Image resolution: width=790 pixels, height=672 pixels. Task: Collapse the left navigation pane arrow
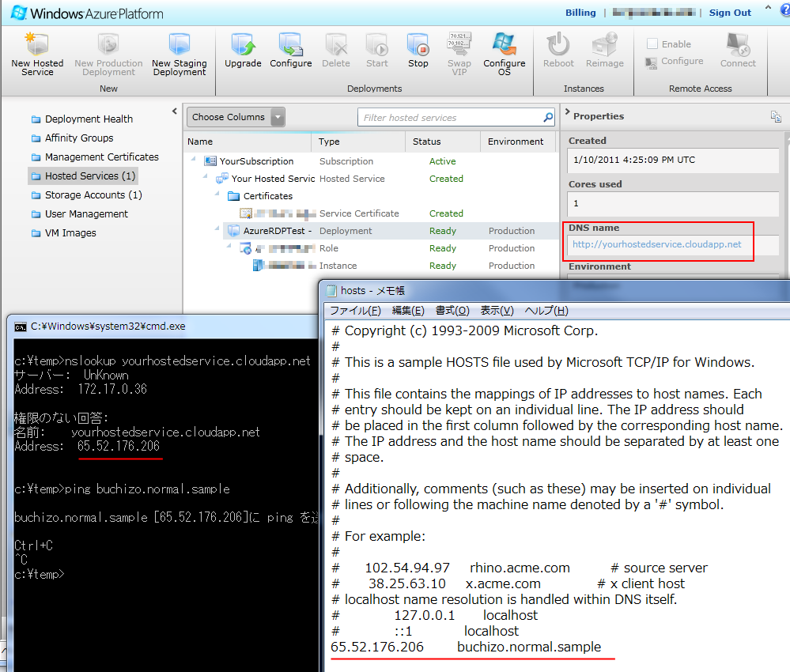[175, 112]
